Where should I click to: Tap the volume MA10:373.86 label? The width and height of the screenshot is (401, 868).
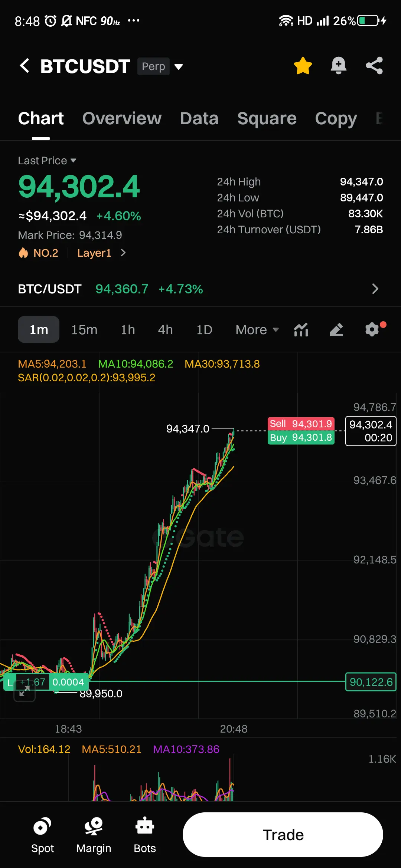coord(186,749)
